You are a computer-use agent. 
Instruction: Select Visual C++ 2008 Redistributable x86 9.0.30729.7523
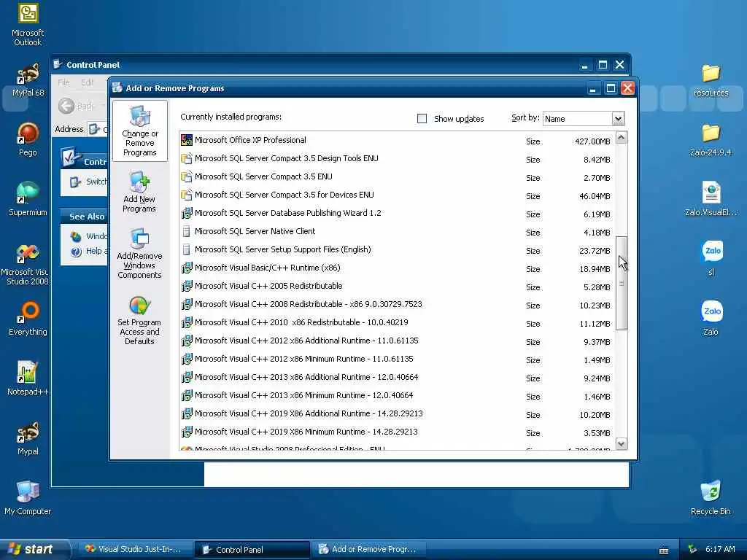[x=398, y=305]
